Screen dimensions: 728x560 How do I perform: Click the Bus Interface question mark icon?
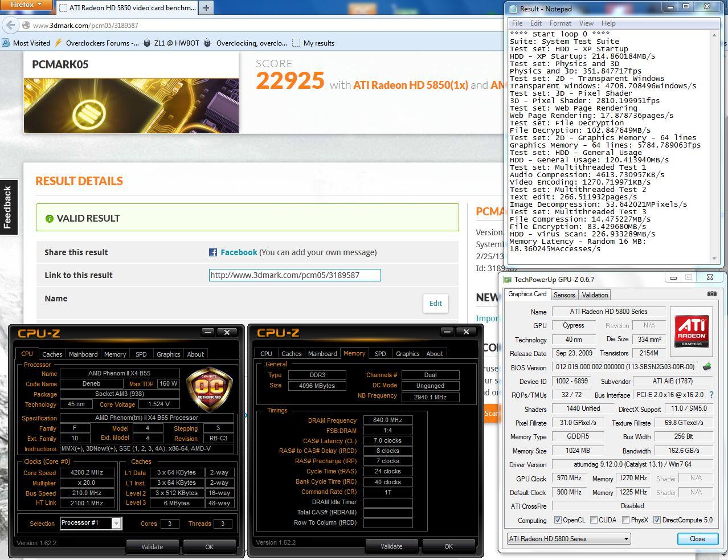pyautogui.click(x=711, y=394)
